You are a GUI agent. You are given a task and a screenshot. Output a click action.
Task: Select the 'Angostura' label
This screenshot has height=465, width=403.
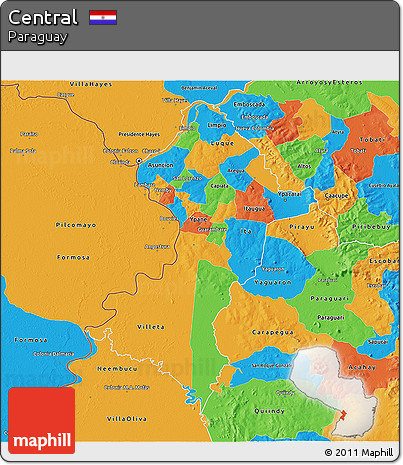pos(157,247)
